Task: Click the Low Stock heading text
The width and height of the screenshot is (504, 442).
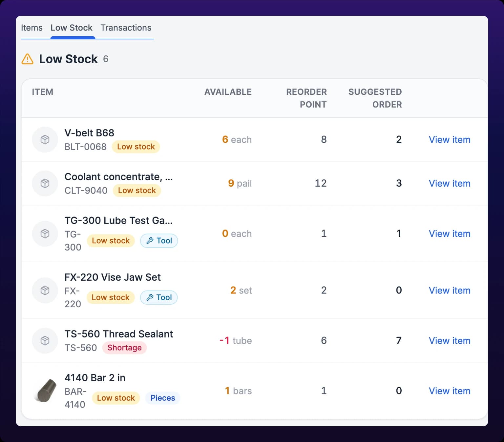Action: point(68,59)
